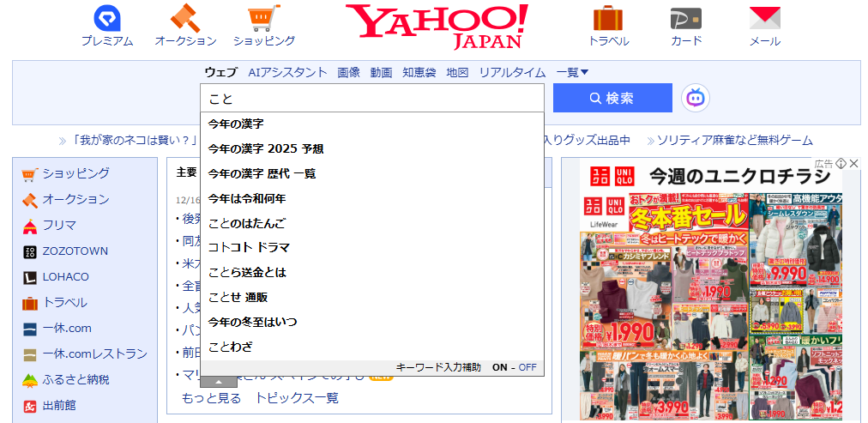Image resolution: width=868 pixels, height=423 pixels.
Task: Choose suggestion 今年は令和何年
Action: [x=372, y=199]
